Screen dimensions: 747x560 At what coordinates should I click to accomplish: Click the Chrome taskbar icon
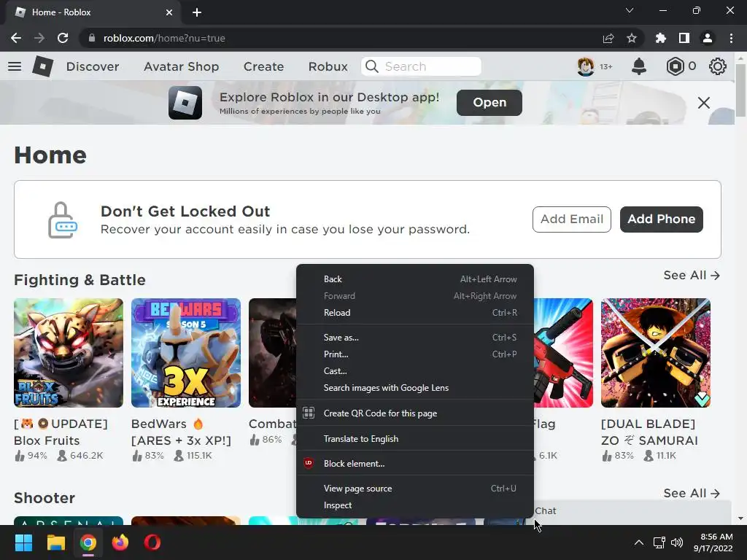pos(88,542)
